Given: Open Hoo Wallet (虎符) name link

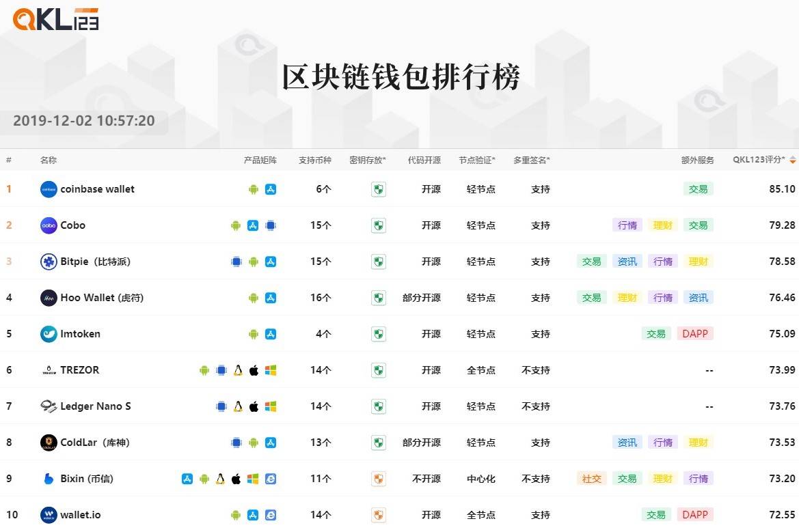Looking at the screenshot, I should click(x=102, y=298).
